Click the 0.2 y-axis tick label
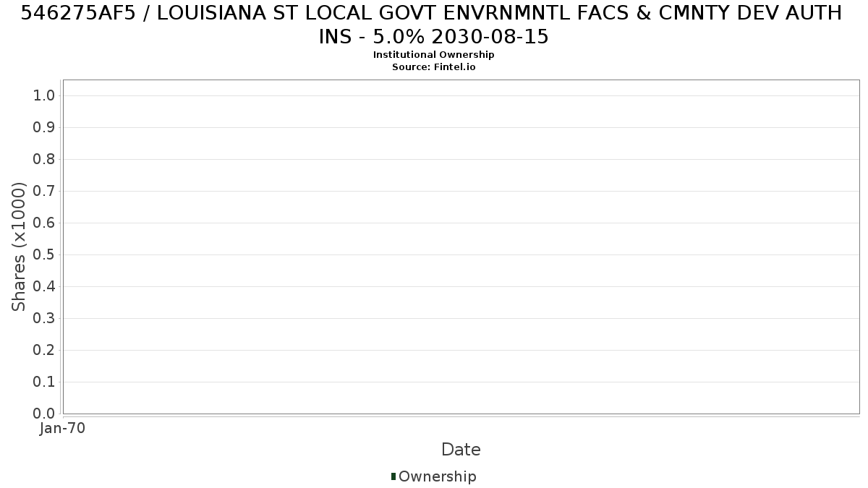The height and width of the screenshot is (488, 868). click(x=44, y=351)
